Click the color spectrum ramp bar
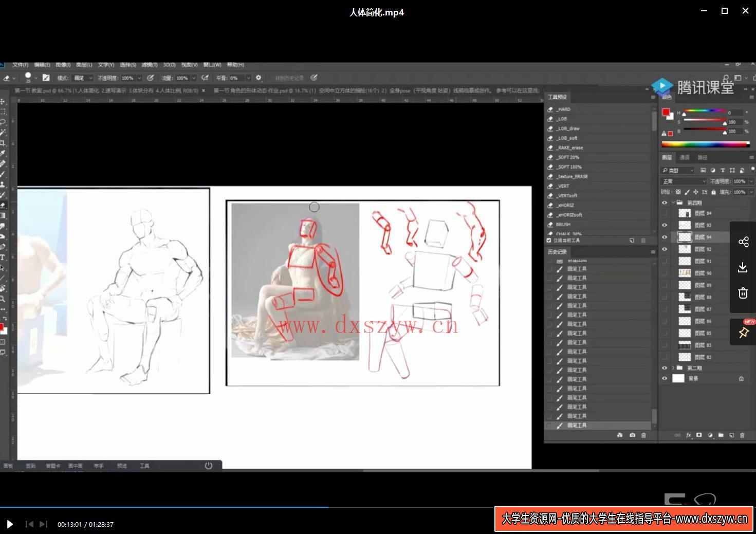This screenshot has width=756, height=534. [705, 144]
